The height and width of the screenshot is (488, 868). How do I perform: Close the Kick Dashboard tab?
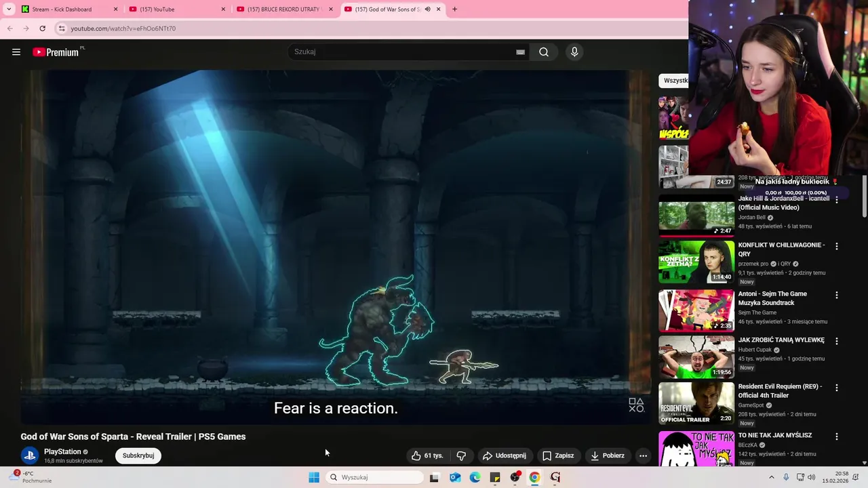pos(115,9)
